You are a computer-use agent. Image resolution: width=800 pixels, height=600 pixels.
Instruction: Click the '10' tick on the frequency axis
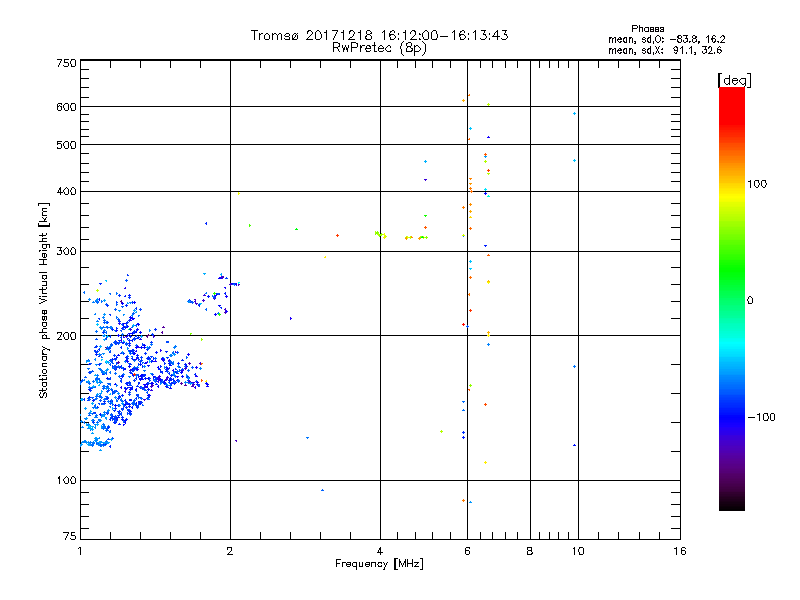pos(578,551)
